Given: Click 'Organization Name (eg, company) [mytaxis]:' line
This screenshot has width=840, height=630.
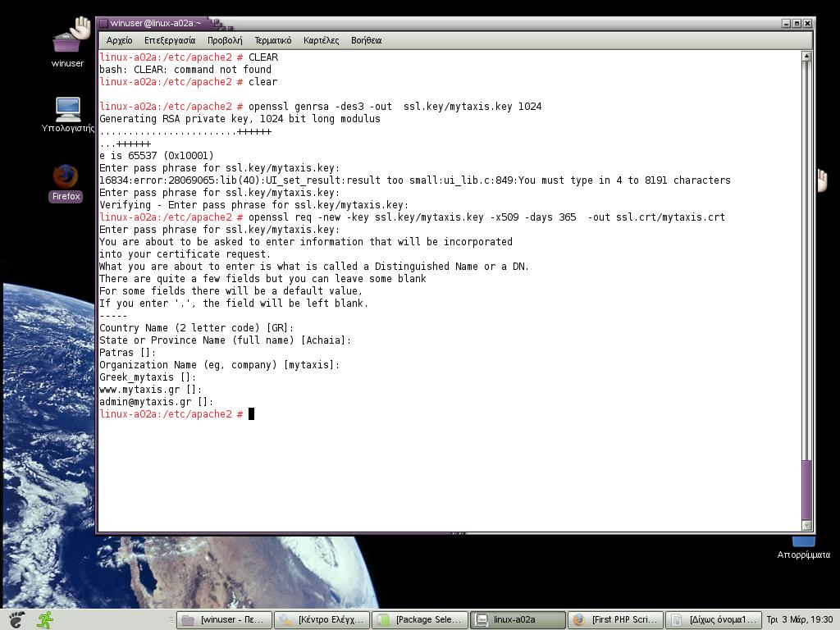Looking at the screenshot, I should [220, 365].
